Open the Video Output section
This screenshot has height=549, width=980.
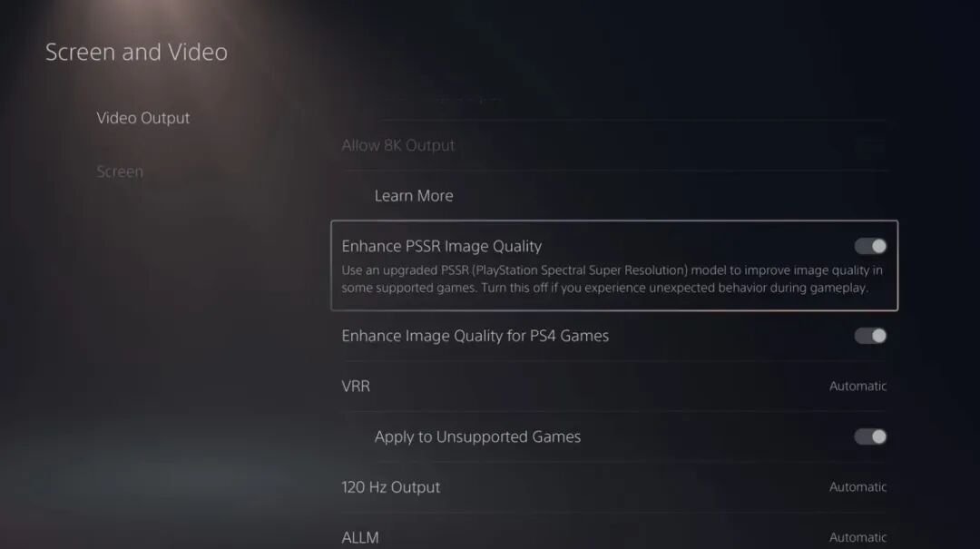coord(143,118)
